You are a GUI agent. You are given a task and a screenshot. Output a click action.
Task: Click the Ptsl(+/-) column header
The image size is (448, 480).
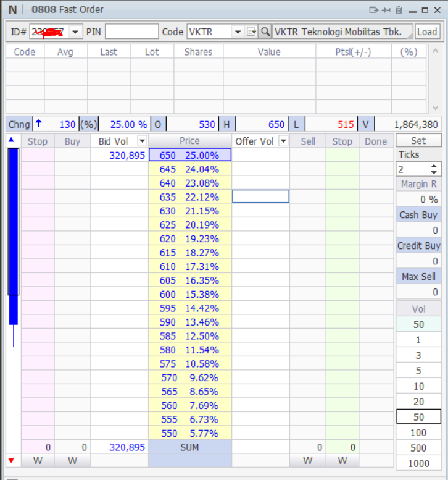(353, 52)
